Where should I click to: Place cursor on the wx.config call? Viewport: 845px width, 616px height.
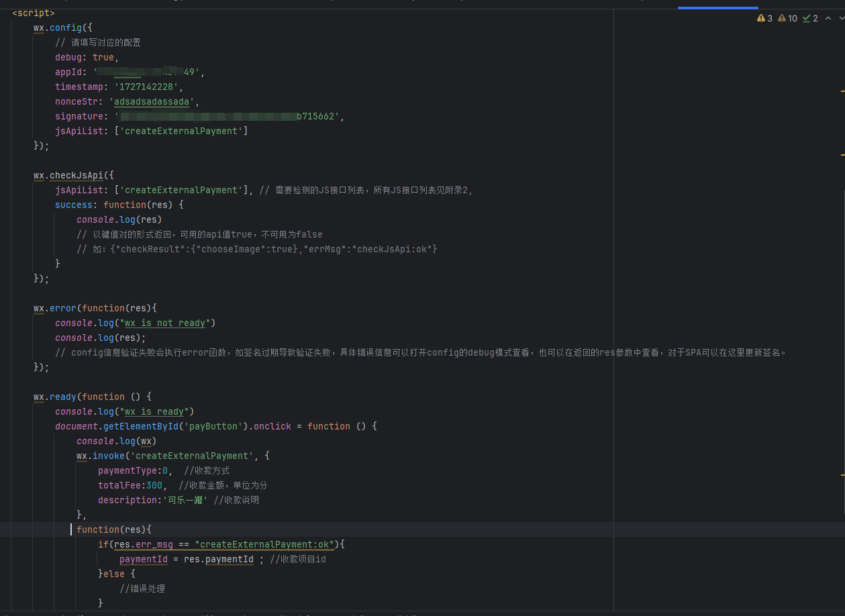tap(66, 28)
